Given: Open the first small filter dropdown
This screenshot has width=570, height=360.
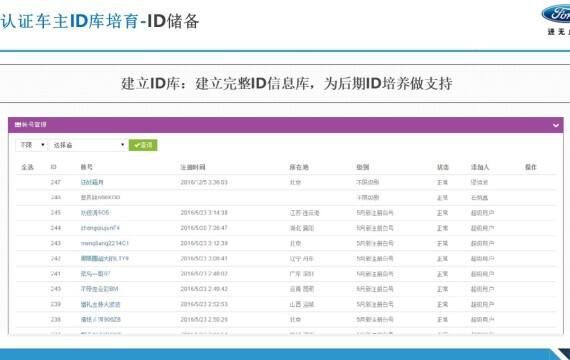Looking at the screenshot, I should (x=32, y=145).
